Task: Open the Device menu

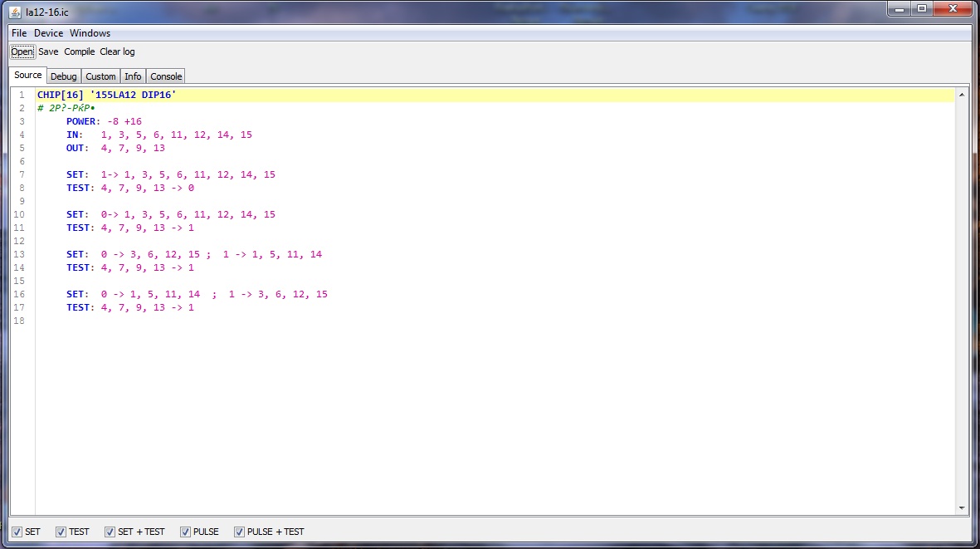Action: (x=48, y=33)
